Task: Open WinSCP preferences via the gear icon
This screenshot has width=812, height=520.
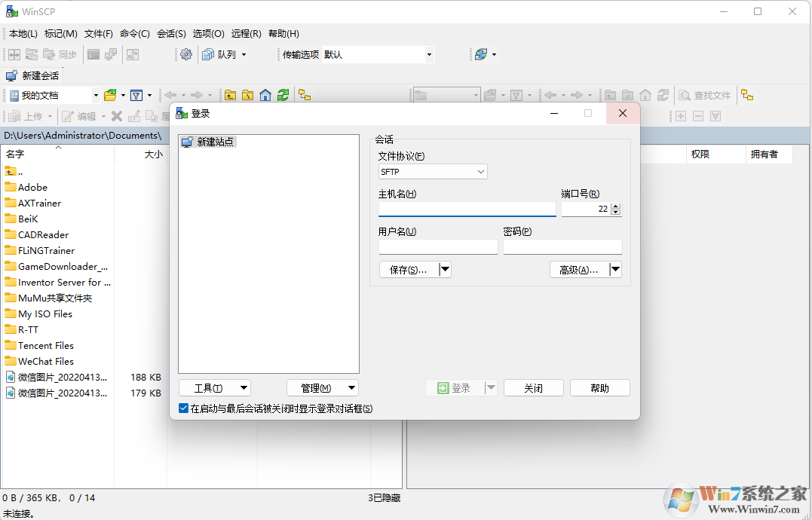Action: [x=185, y=54]
